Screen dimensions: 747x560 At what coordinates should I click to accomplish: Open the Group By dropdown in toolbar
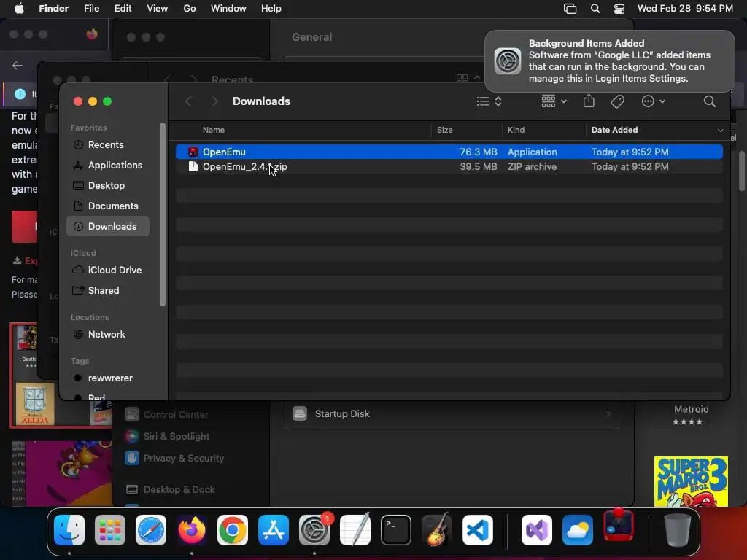pos(554,101)
